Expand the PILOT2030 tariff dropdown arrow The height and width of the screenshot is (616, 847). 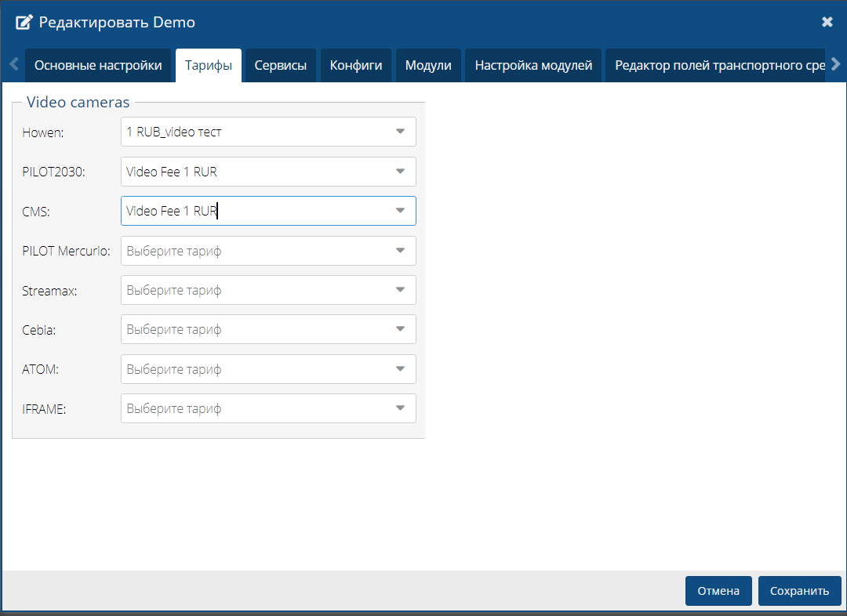[x=400, y=172]
